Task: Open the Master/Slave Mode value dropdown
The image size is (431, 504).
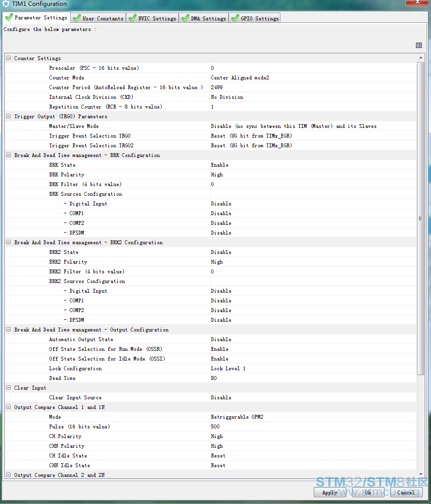Action: 313,126
